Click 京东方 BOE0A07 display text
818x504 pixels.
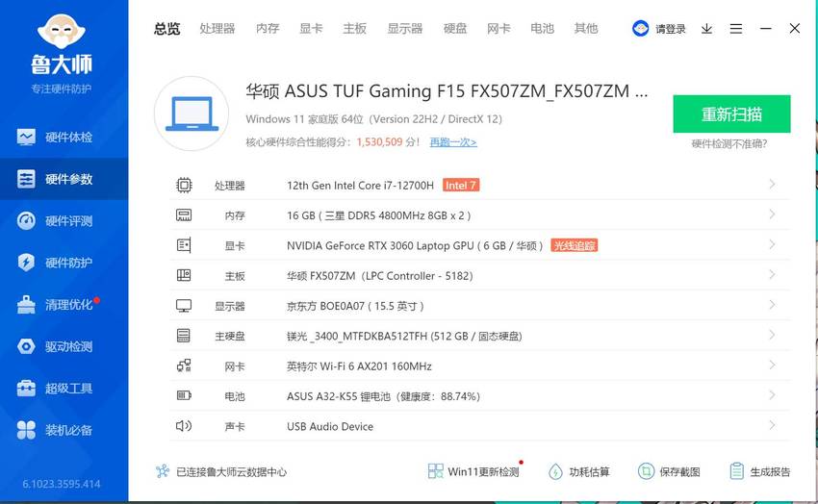click(x=355, y=306)
